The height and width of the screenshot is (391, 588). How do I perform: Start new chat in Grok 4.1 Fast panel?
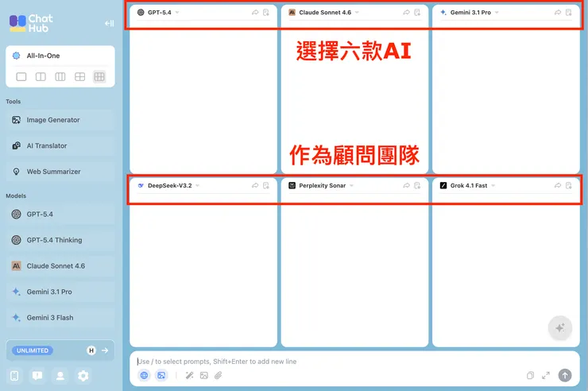pos(568,185)
